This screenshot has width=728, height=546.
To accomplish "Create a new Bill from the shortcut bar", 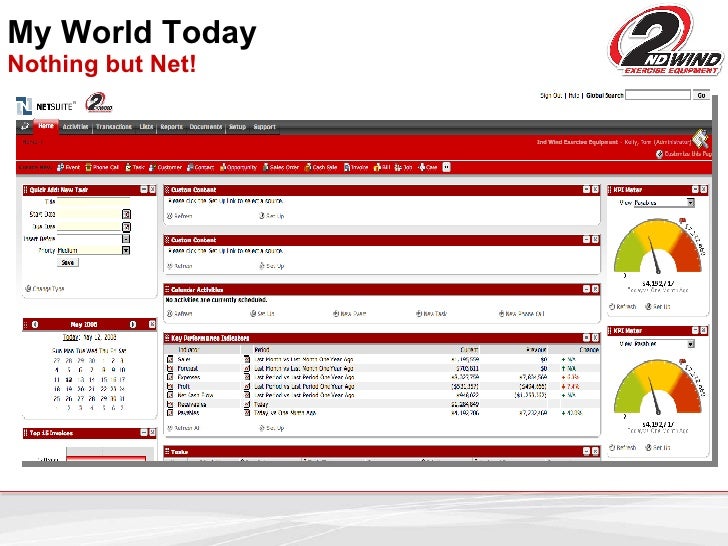I will (x=382, y=167).
